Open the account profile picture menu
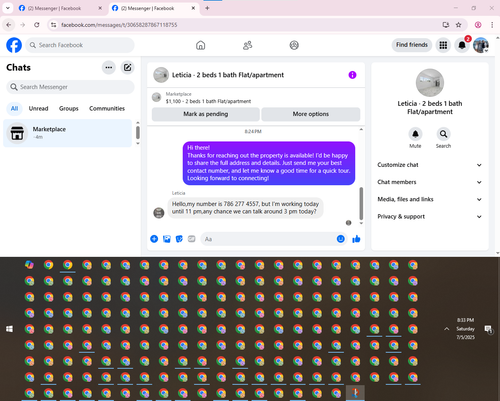500x401 pixels. click(x=481, y=45)
